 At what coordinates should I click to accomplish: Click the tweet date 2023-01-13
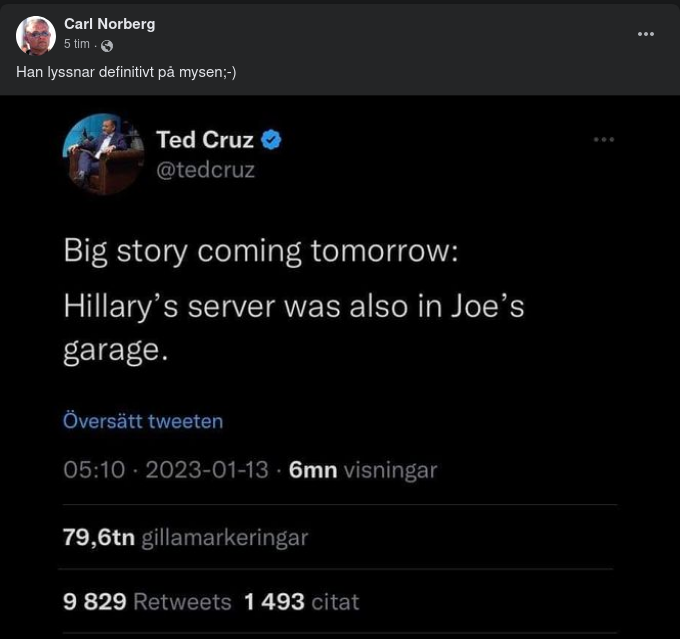tap(207, 469)
